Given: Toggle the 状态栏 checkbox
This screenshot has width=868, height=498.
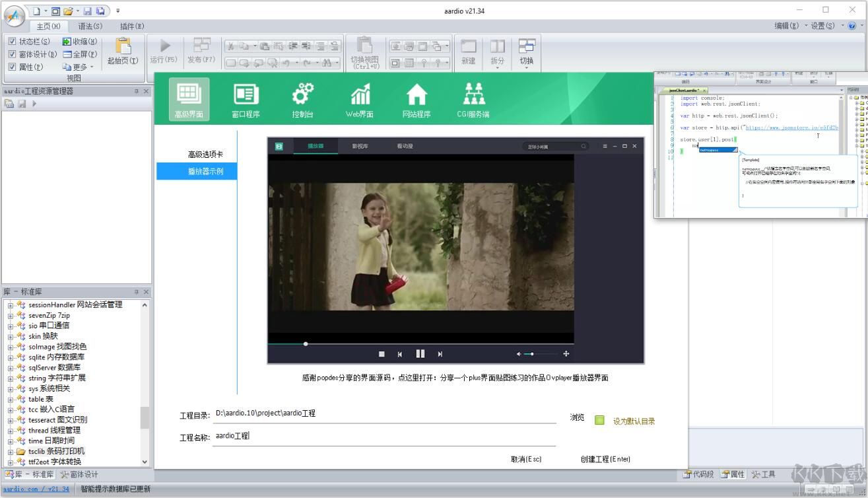Looking at the screenshot, I should tap(13, 42).
